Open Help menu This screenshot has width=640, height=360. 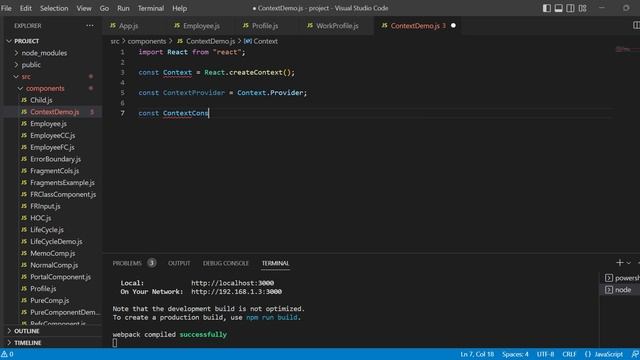pos(179,8)
